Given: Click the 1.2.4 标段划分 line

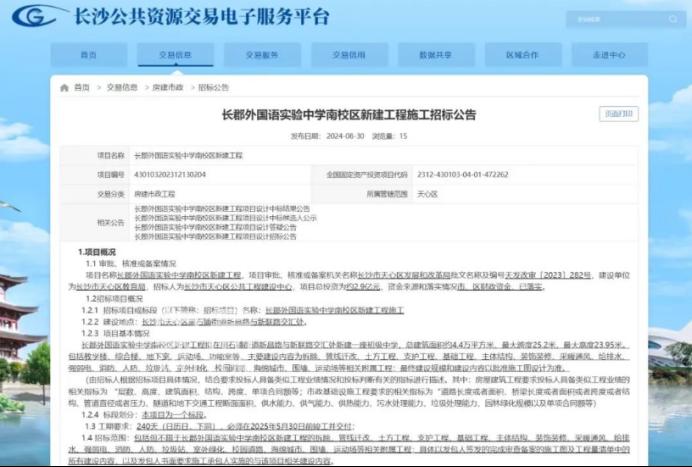Looking at the screenshot, I should click(144, 415).
